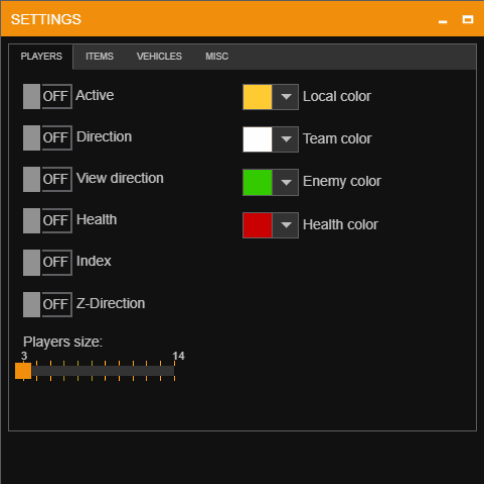Open the Local color dropdown arrow
Viewport: 484px width, 484px height.
tap(286, 97)
